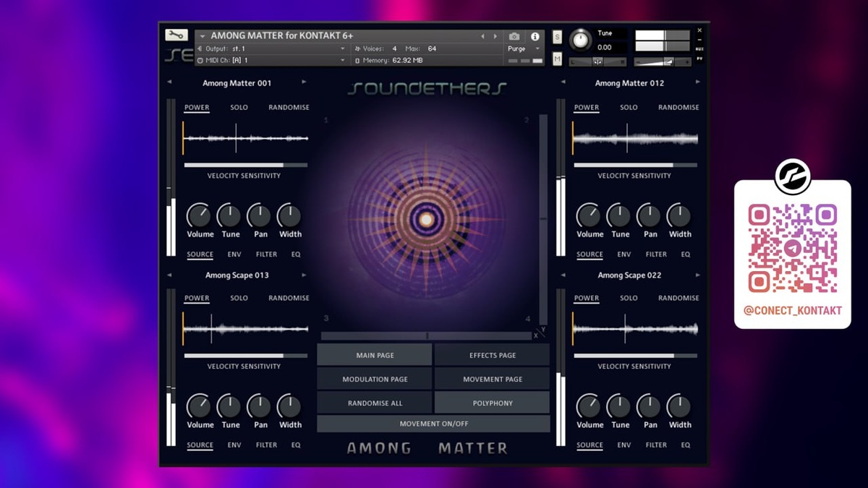868x488 pixels.
Task: Mute the instrument with M button
Action: pyautogui.click(x=557, y=59)
